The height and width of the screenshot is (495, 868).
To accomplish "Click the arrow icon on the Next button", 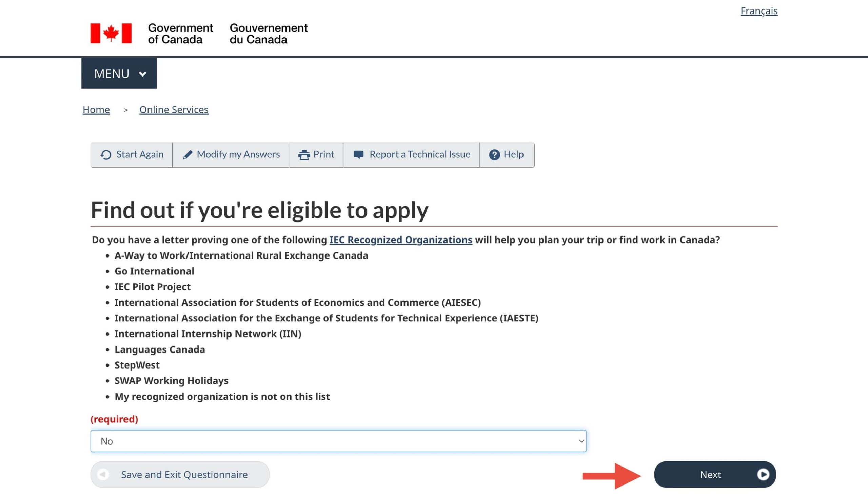I will 763,474.
